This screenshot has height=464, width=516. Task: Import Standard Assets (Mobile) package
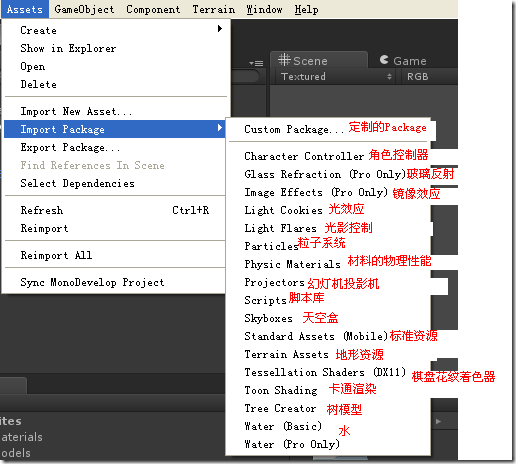[x=328, y=336]
